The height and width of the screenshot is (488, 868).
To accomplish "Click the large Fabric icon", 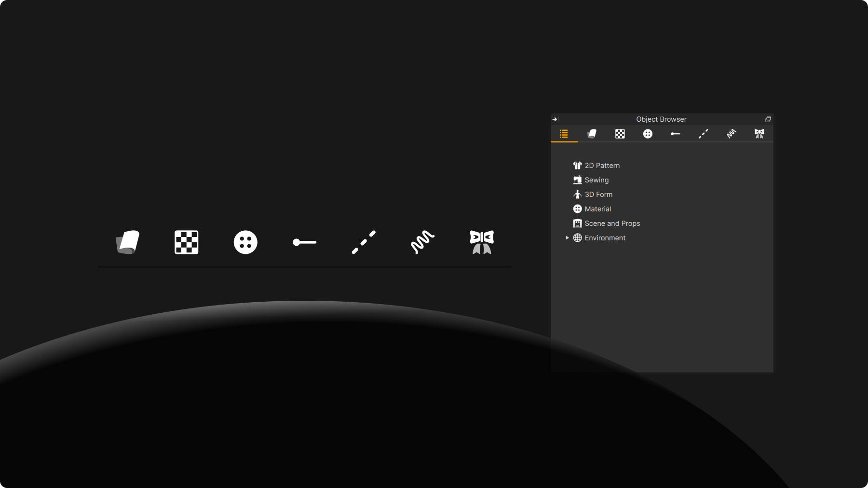I will (x=128, y=242).
